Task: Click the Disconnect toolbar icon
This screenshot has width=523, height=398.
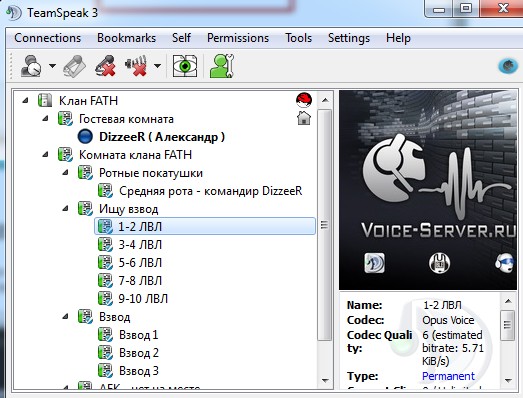Action: [x=75, y=66]
